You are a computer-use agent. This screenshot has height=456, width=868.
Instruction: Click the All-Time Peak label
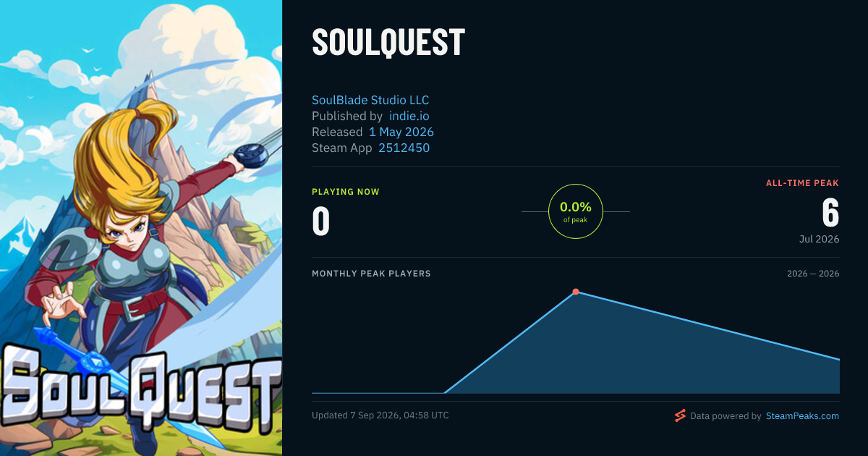tap(803, 183)
